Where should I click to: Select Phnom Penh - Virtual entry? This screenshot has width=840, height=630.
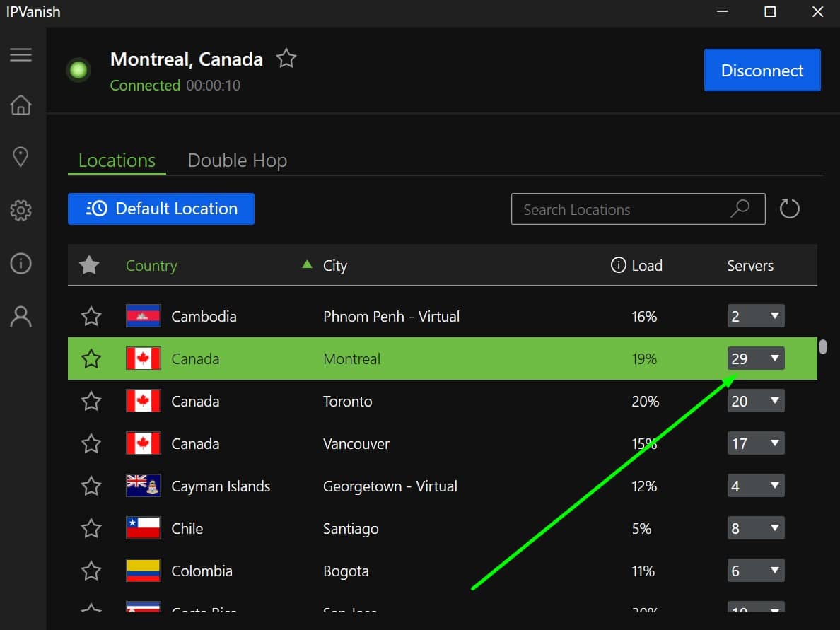391,316
